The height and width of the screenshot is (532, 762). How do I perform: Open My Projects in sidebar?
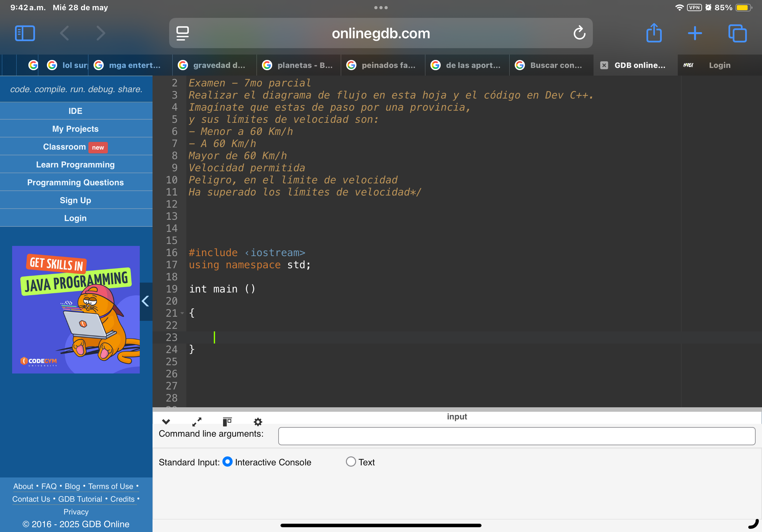pos(75,129)
